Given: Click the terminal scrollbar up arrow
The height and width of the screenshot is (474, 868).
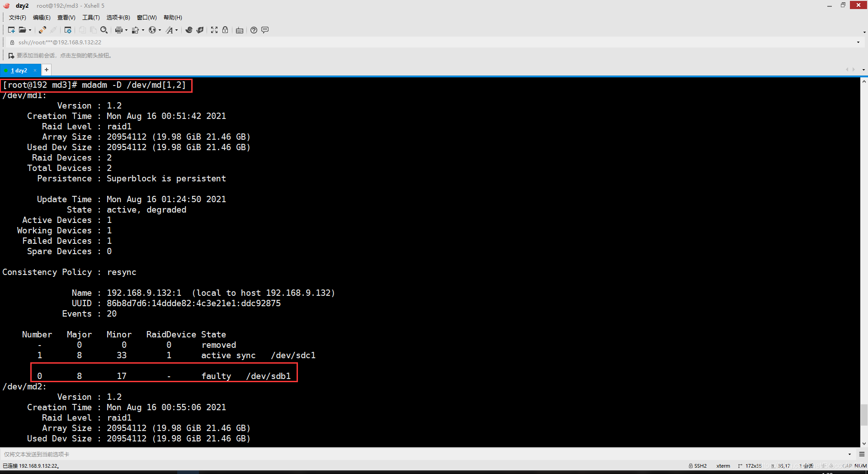Looking at the screenshot, I should 864,82.
